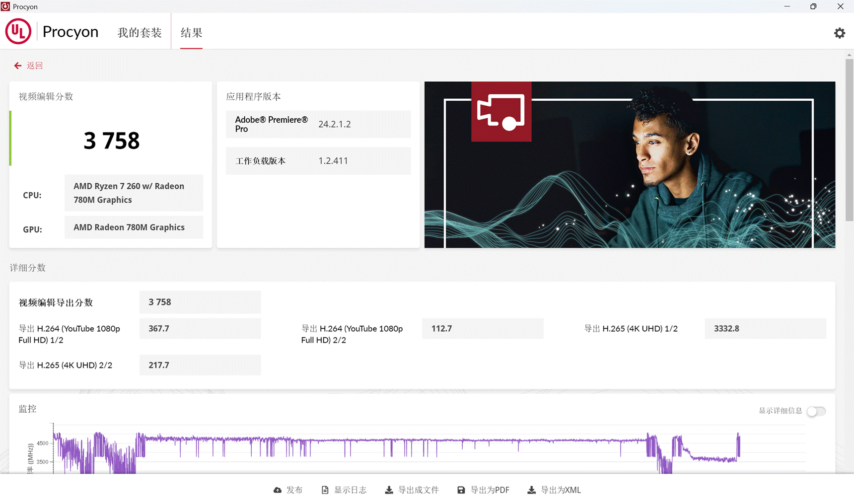Click the export as XML download icon
854x504 pixels.
pos(531,490)
